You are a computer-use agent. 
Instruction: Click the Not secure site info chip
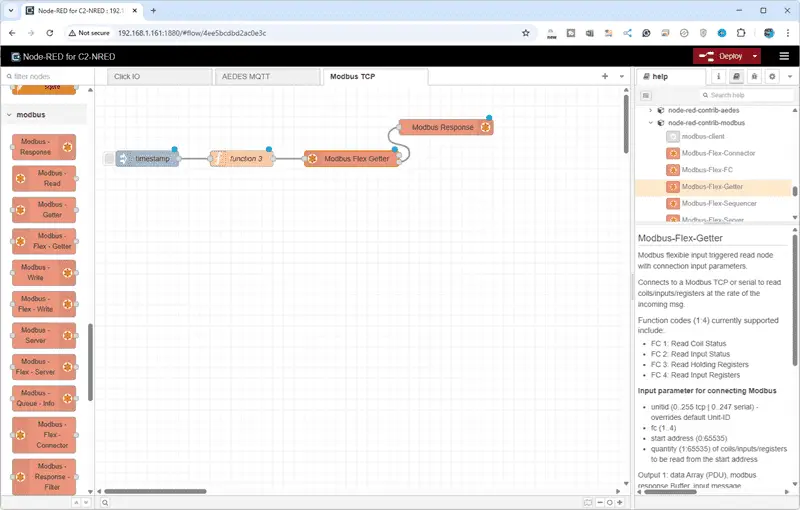tap(90, 33)
